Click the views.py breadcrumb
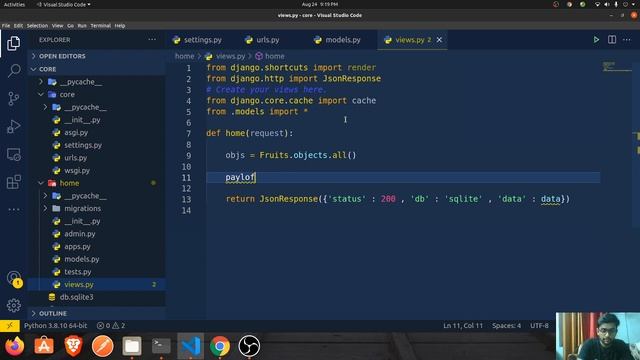Viewport: 640px width, 360px height. tap(226, 56)
